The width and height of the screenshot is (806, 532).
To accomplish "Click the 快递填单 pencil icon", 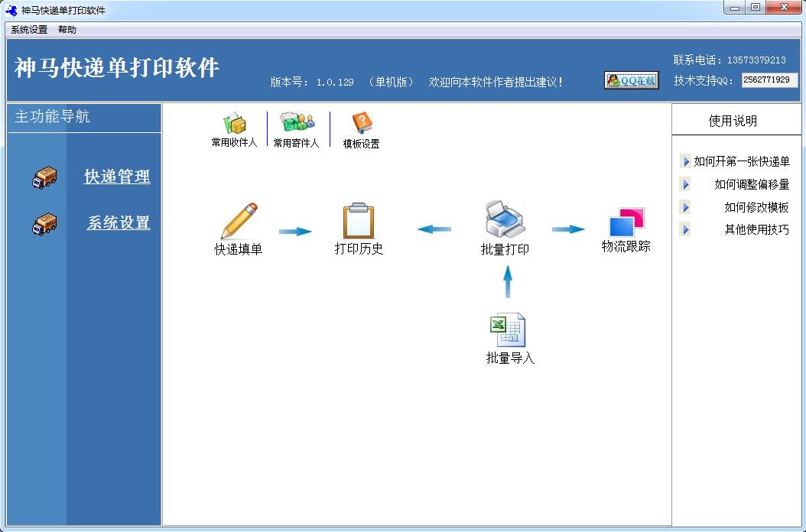I will (239, 221).
